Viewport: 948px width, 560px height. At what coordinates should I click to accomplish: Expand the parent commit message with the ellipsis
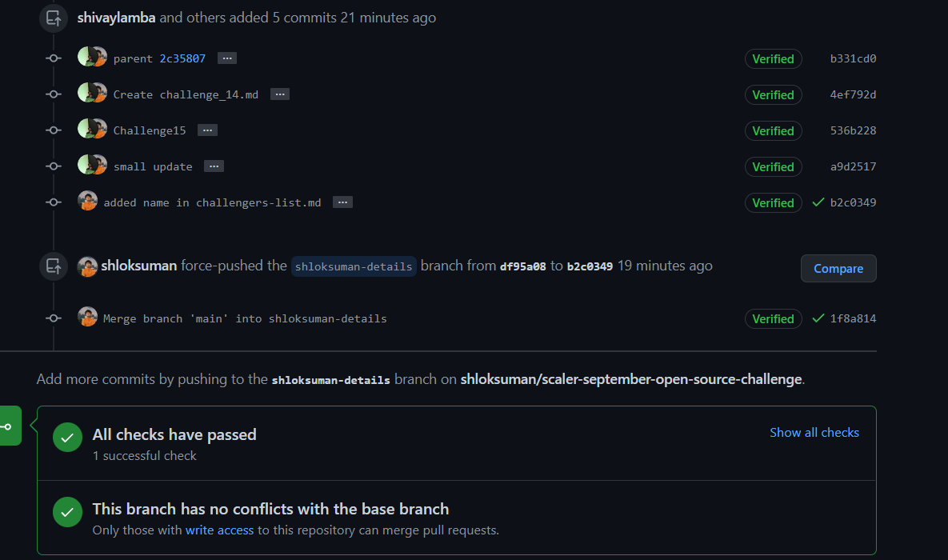pyautogui.click(x=226, y=58)
